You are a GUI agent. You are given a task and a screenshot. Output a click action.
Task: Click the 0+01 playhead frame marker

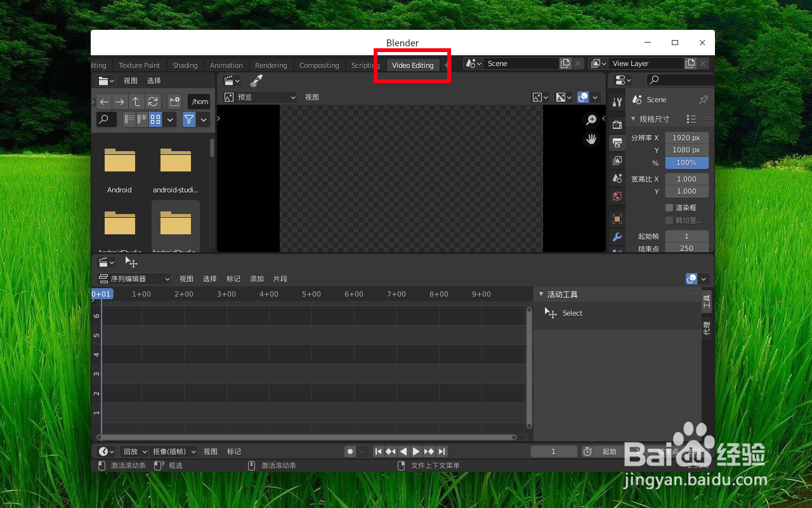click(101, 294)
